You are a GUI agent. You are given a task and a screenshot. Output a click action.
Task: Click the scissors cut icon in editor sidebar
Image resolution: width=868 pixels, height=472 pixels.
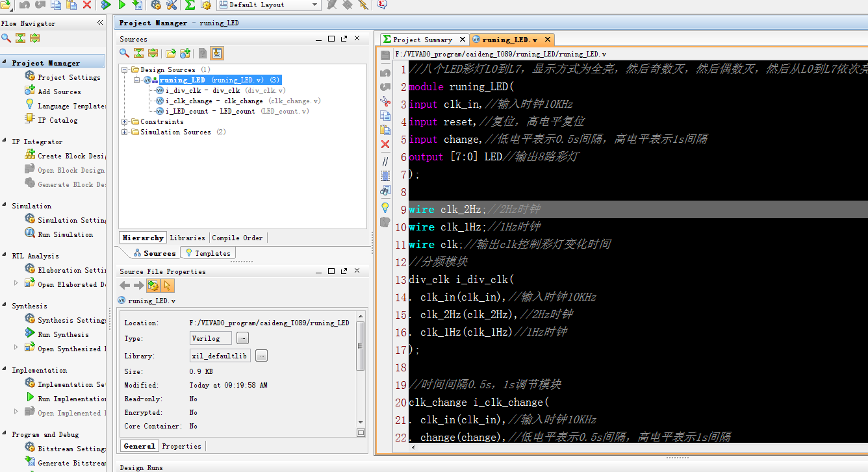385,101
